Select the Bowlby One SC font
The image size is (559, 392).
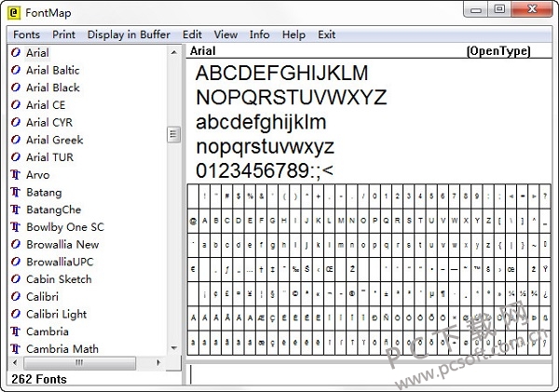click(x=65, y=227)
